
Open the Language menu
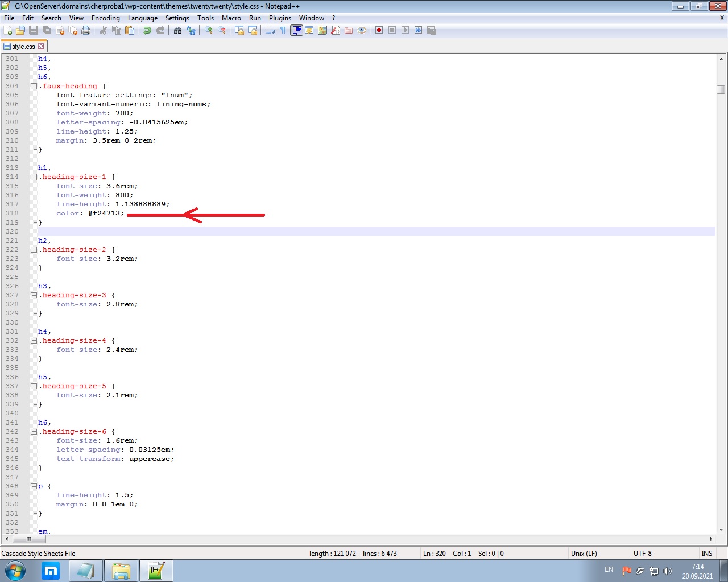click(x=143, y=18)
